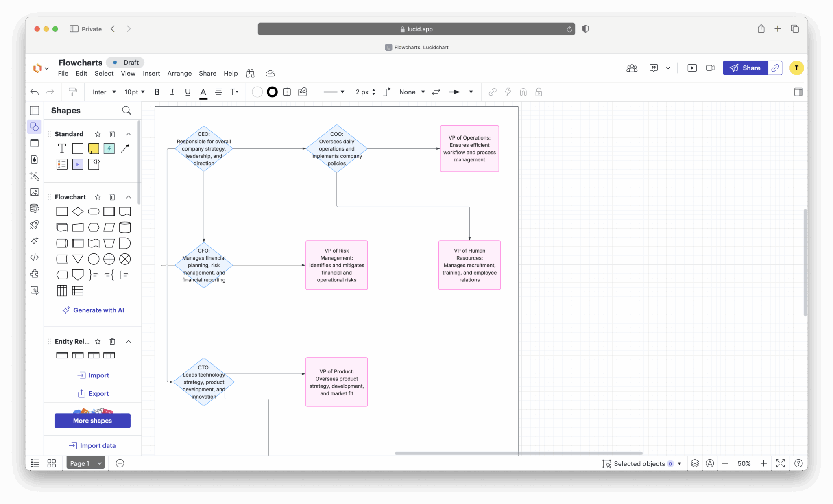The width and height of the screenshot is (833, 504).
Task: Toggle underline formatting
Action: (x=188, y=92)
